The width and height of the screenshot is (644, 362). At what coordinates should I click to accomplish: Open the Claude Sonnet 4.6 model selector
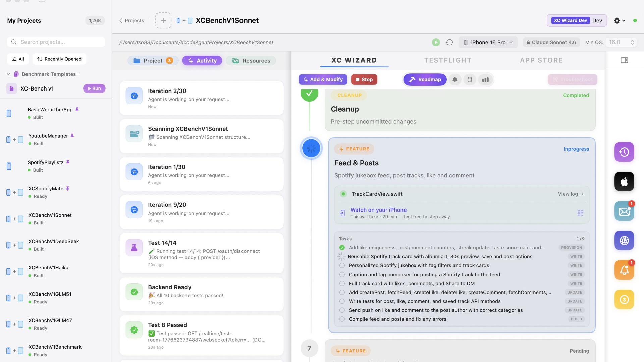coord(551,42)
